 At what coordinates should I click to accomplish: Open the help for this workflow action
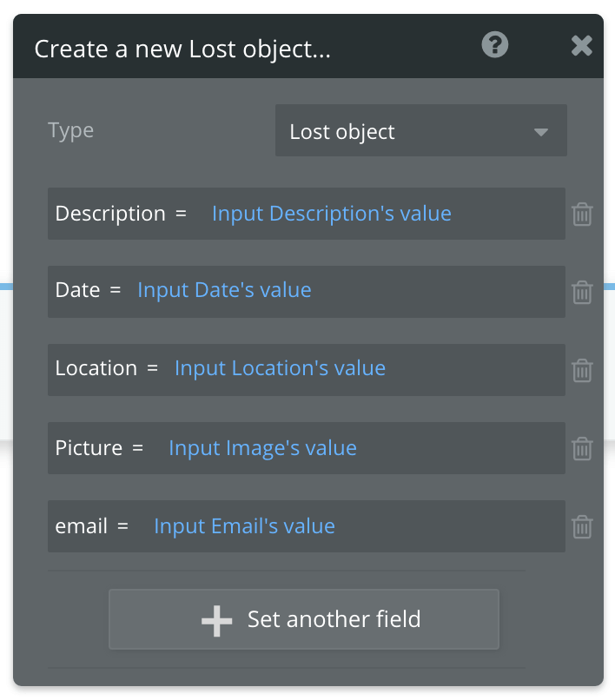[494, 44]
